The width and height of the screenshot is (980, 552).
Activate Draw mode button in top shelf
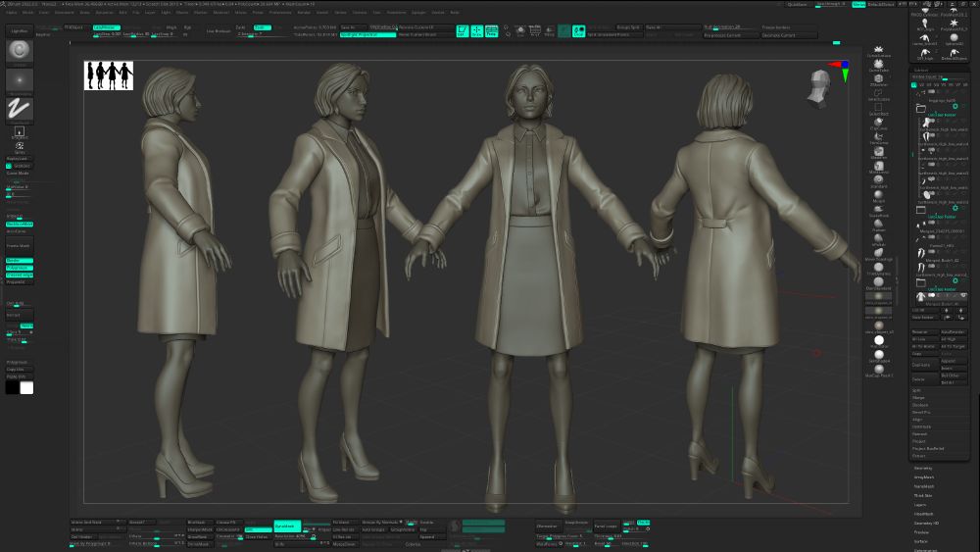coord(477,30)
